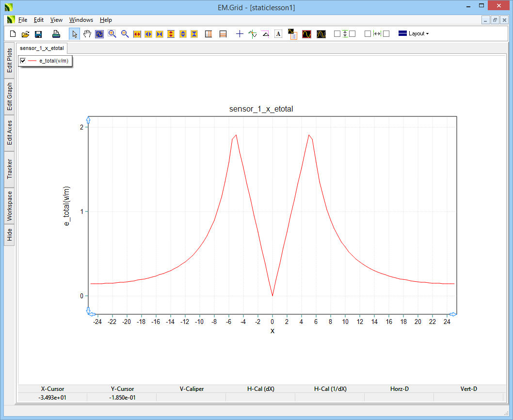Open the Windows menu

pyautogui.click(x=81, y=20)
